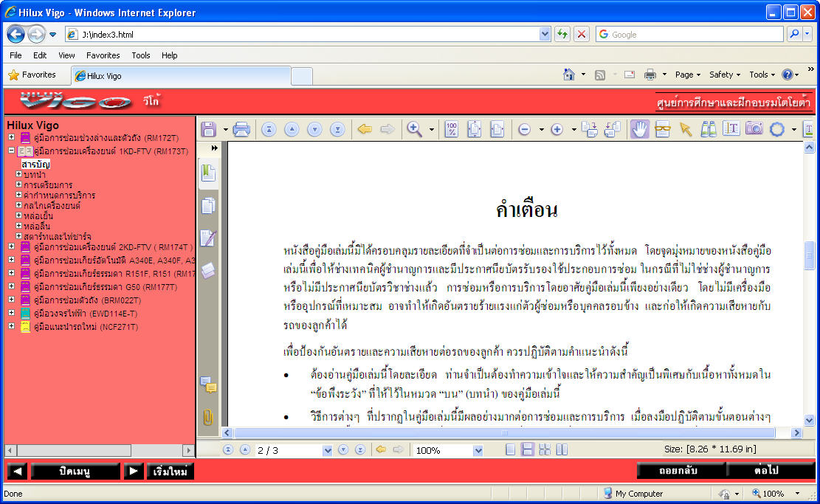Select the EWD114E-T wiring manual entry
Screen dimensions: 820x504
(x=85, y=313)
